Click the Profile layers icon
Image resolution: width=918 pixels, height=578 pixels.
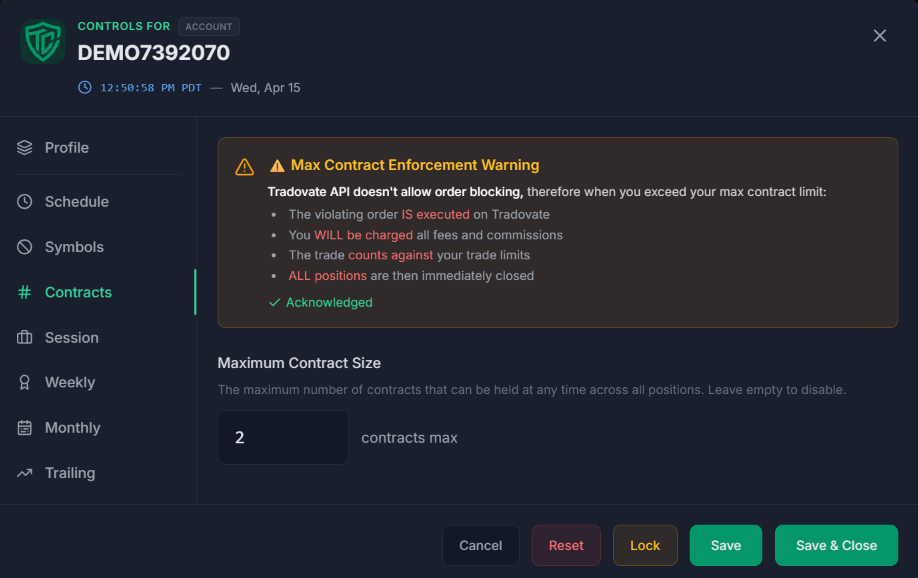coord(25,147)
